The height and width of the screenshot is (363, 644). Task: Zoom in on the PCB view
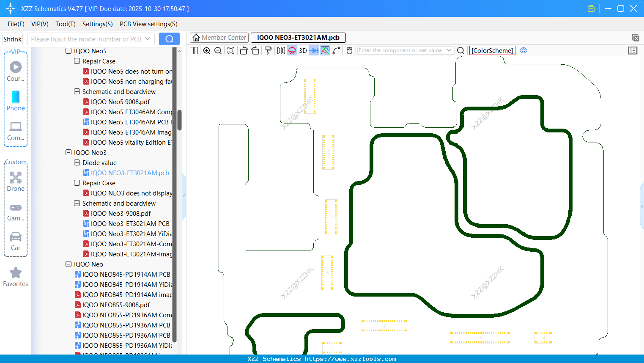pos(207,51)
